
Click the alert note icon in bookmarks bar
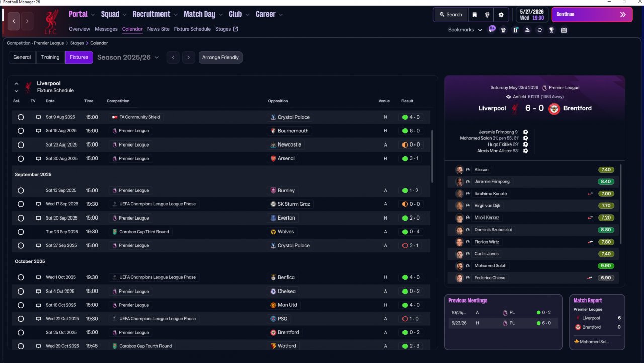pos(515,30)
